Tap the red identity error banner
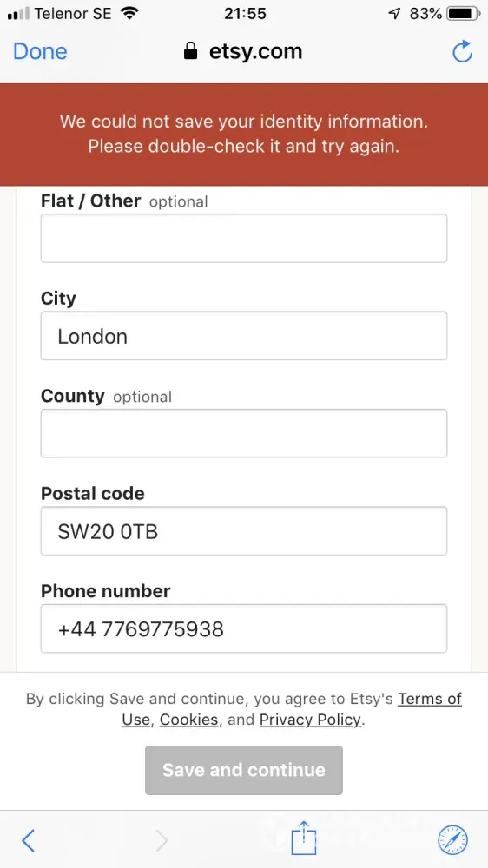488x868 pixels. tap(244, 135)
